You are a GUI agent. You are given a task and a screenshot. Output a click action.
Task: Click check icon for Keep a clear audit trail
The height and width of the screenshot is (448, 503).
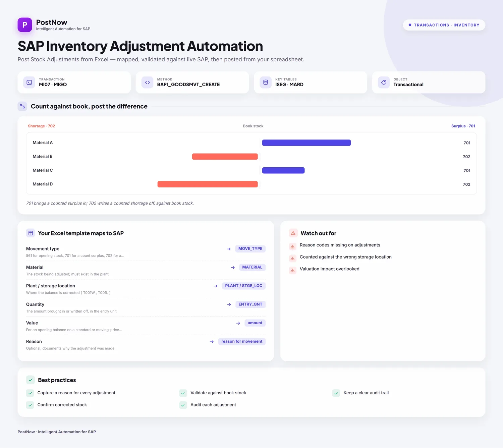pos(336,393)
